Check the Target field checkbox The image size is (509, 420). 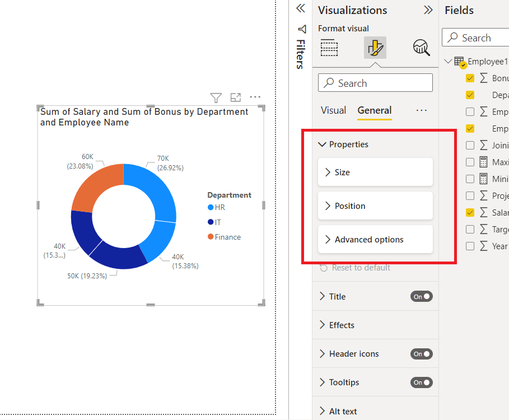click(470, 229)
